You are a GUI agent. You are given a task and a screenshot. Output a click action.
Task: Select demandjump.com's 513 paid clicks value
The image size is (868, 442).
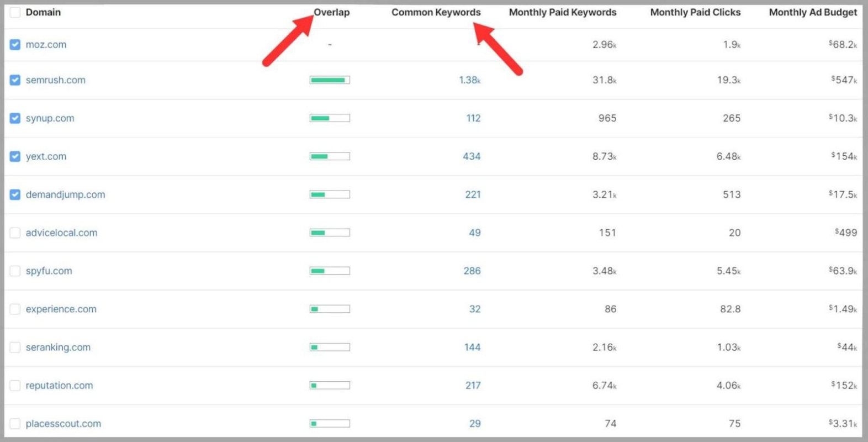(x=732, y=194)
